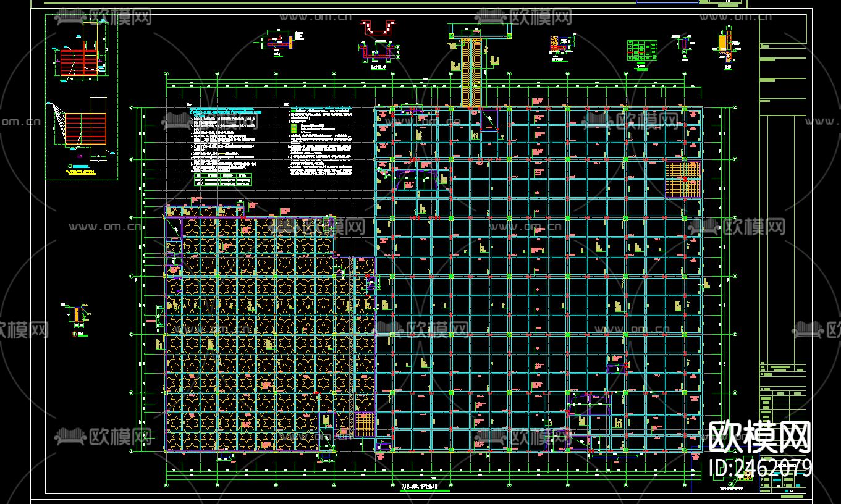
Task: Select the tall orange hatched strip above the plan
Action: (x=471, y=72)
